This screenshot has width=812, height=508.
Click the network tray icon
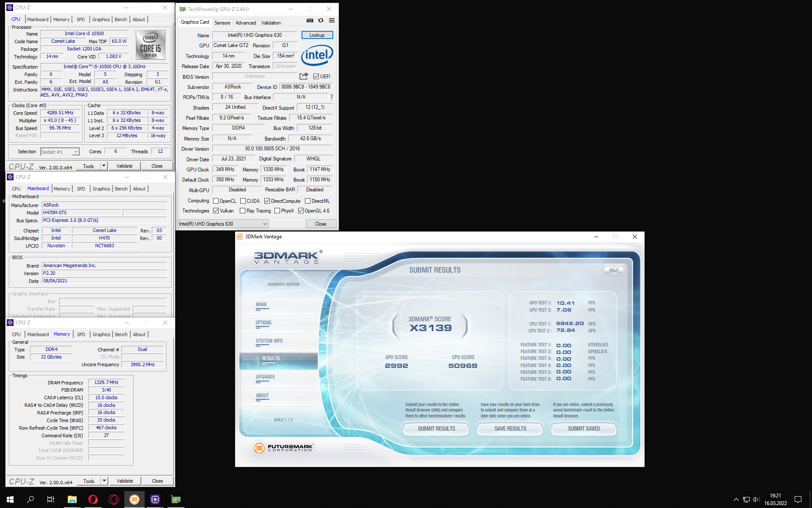click(x=746, y=500)
